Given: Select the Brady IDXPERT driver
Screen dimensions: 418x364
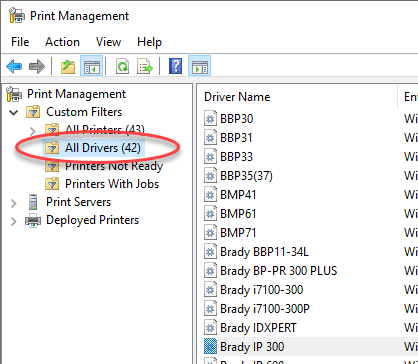Looking at the screenshot, I should (258, 328).
